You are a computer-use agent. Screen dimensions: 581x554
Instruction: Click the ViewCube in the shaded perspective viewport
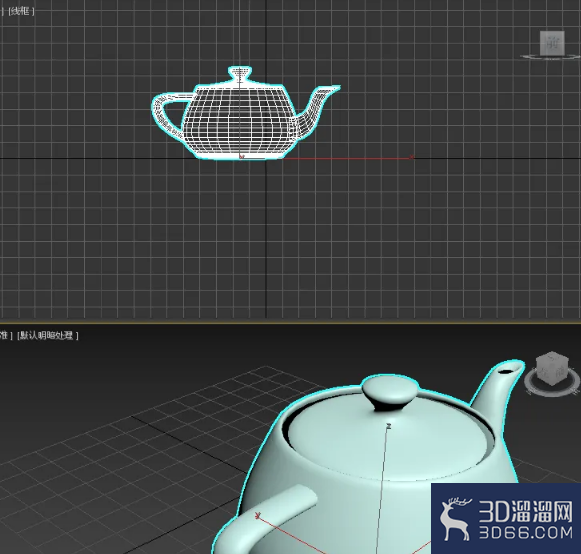(552, 368)
